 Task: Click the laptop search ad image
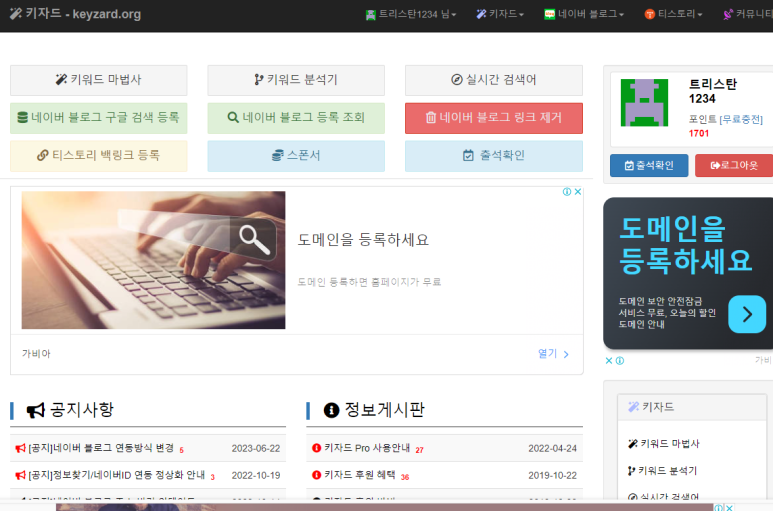(x=153, y=260)
